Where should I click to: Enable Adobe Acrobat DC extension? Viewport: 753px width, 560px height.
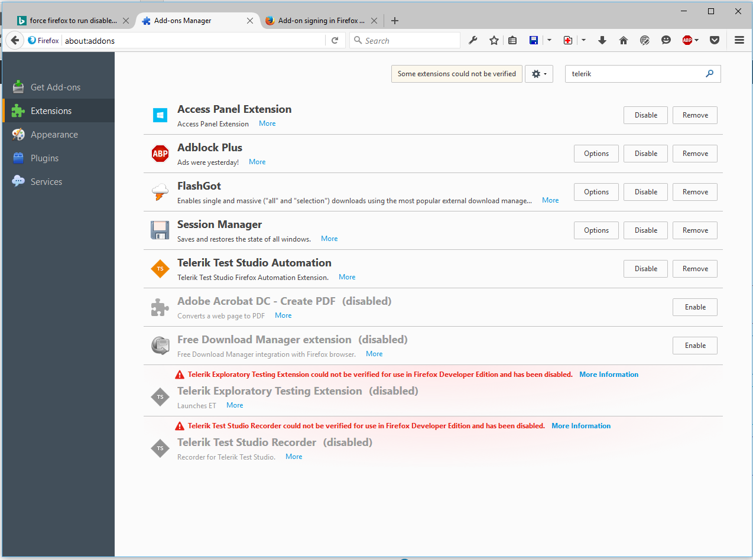694,307
